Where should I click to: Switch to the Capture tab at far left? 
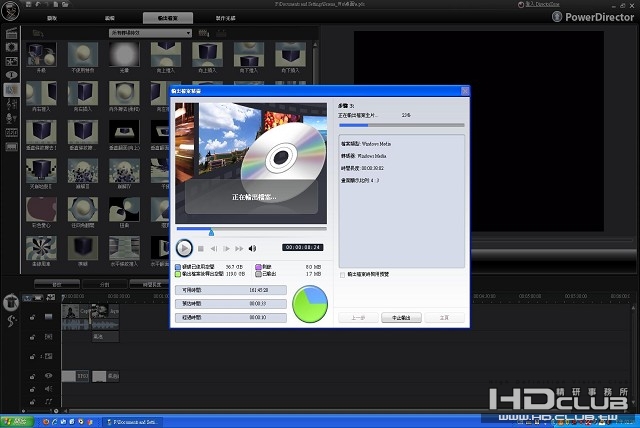pyautogui.click(x=51, y=18)
